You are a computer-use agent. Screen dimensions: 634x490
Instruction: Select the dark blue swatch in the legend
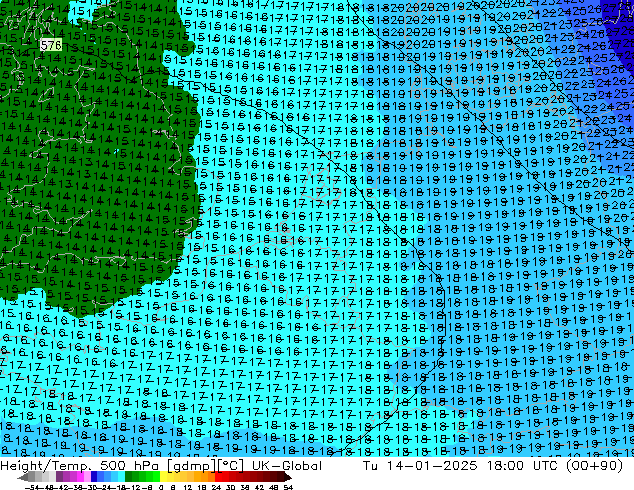point(94,477)
